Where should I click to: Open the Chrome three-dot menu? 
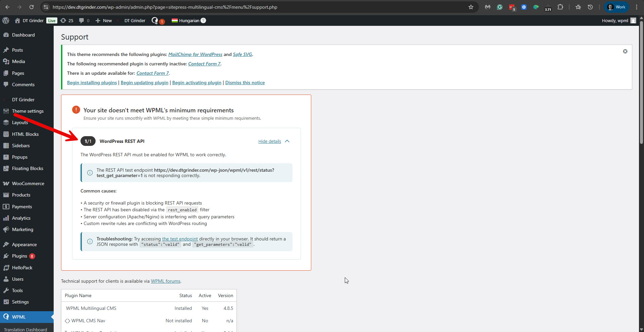click(637, 7)
